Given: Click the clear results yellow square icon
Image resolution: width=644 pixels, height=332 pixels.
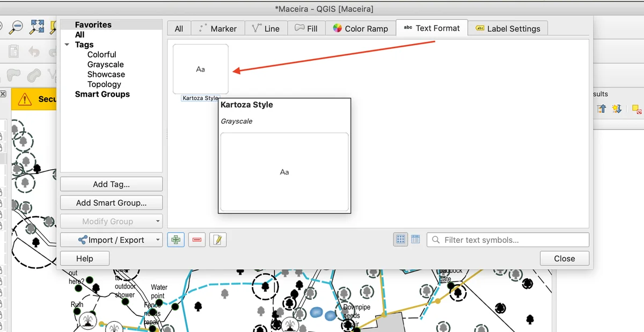Looking at the screenshot, I should coord(636,109).
